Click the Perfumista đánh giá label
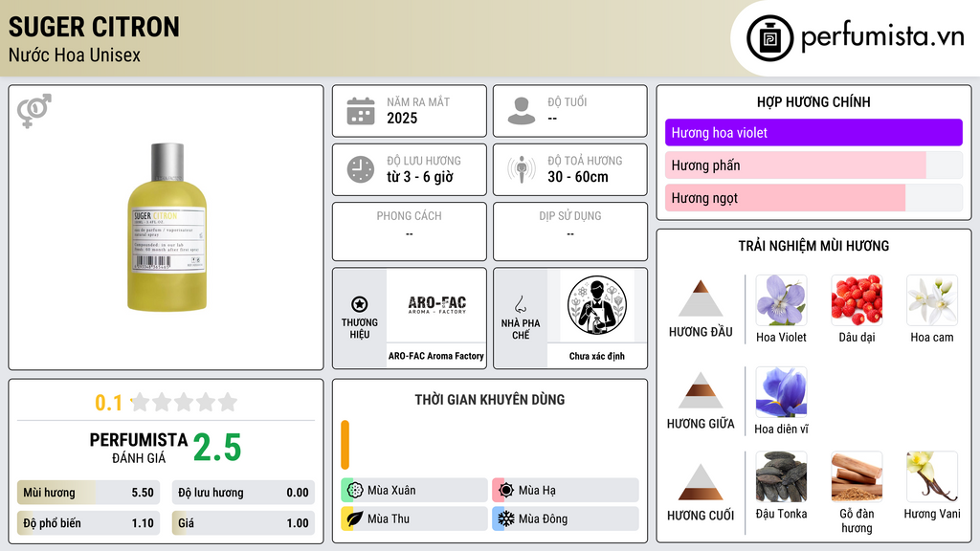The image size is (980, 551). click(139, 448)
